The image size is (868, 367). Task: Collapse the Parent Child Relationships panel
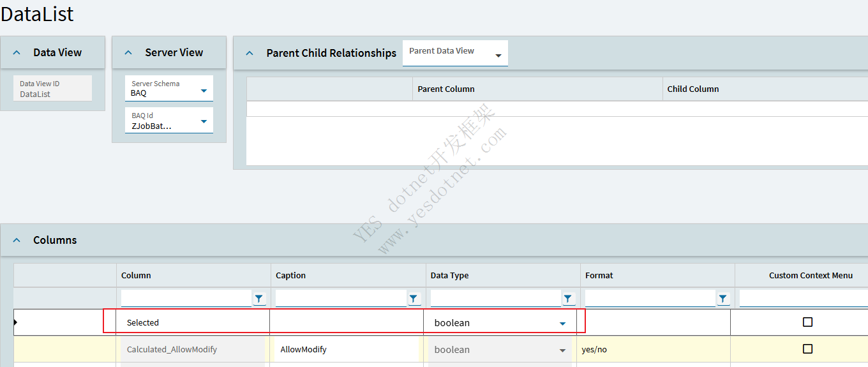pyautogui.click(x=250, y=54)
